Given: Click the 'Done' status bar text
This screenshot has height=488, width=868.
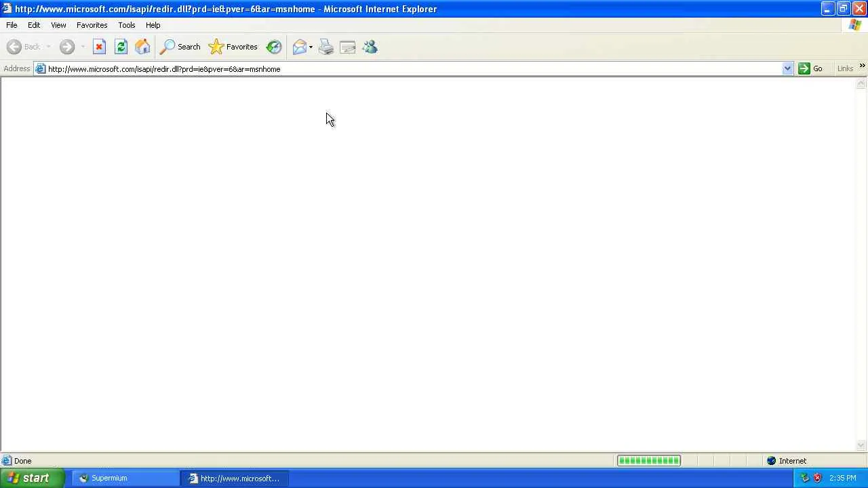Looking at the screenshot, I should click(x=22, y=461).
